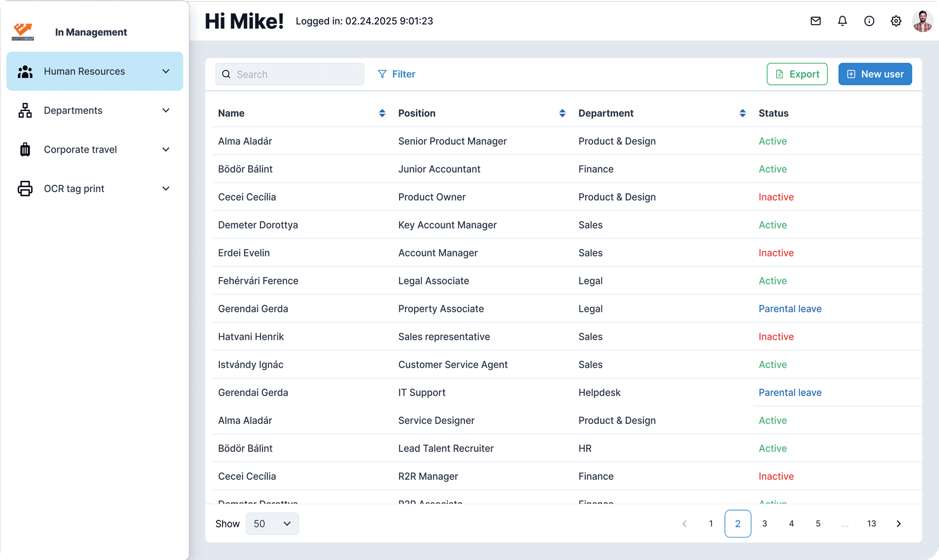The height and width of the screenshot is (560, 939).
Task: Open the info circle icon
Action: point(869,21)
